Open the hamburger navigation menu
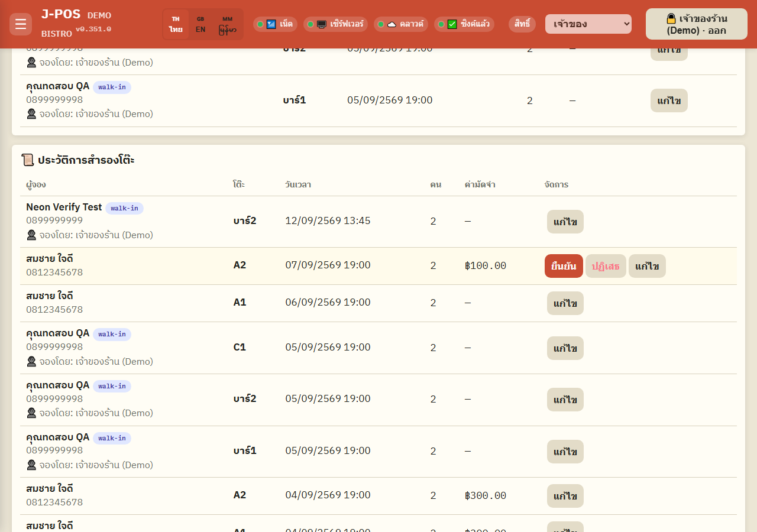Screen dimensions: 757x532 click(x=21, y=24)
